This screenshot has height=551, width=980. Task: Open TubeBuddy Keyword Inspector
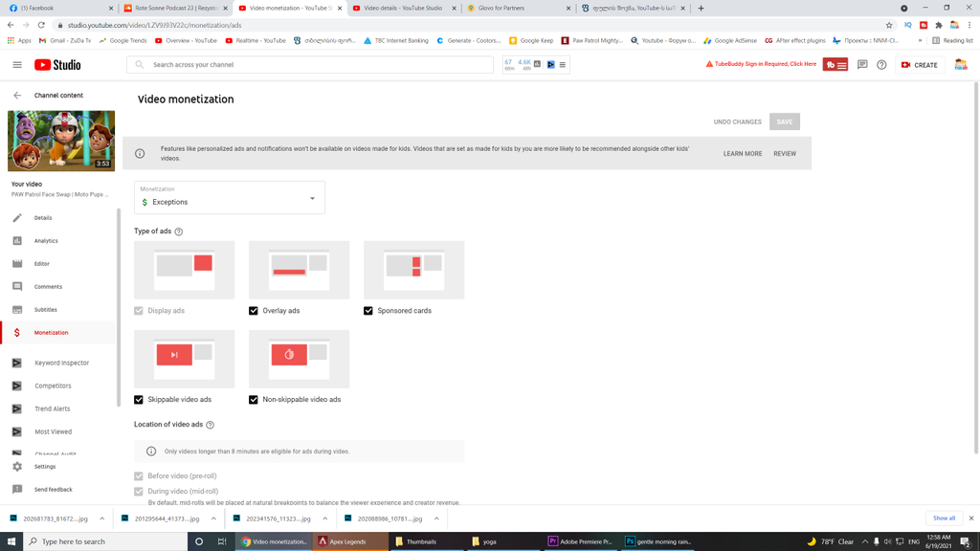[x=61, y=363]
